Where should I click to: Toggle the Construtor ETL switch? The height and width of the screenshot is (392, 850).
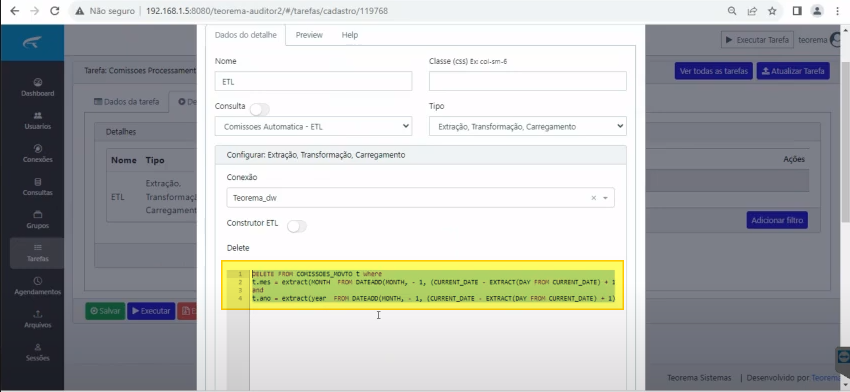(297, 226)
